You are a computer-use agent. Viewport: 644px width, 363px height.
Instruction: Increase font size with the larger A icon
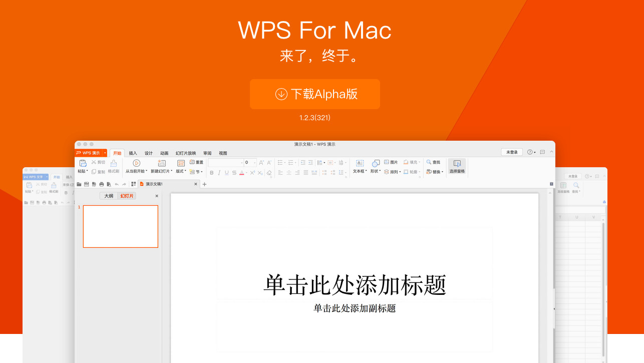pos(261,163)
